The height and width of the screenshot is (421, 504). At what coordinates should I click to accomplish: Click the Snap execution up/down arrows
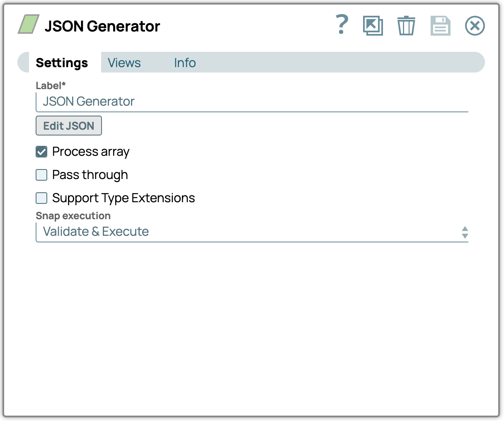click(x=465, y=232)
